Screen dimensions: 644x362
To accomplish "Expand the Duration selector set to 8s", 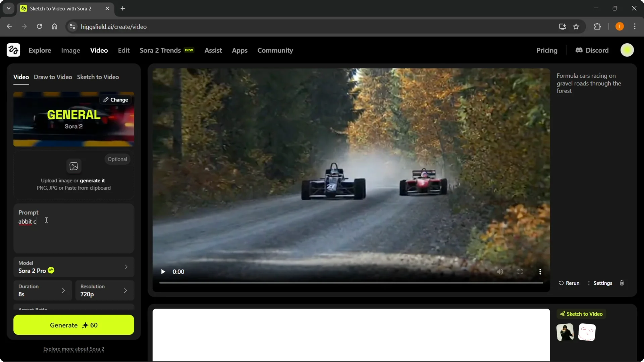I will click(x=42, y=290).
